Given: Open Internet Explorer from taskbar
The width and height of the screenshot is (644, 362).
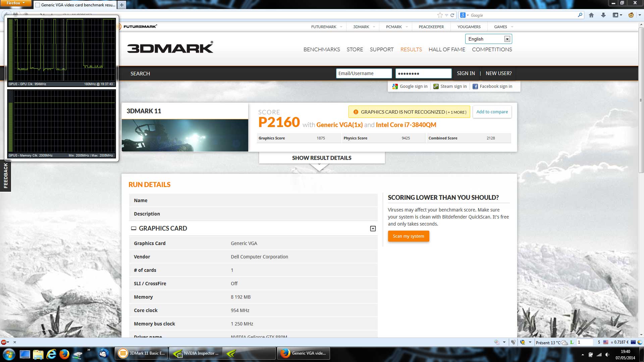Looking at the screenshot, I should (51, 354).
